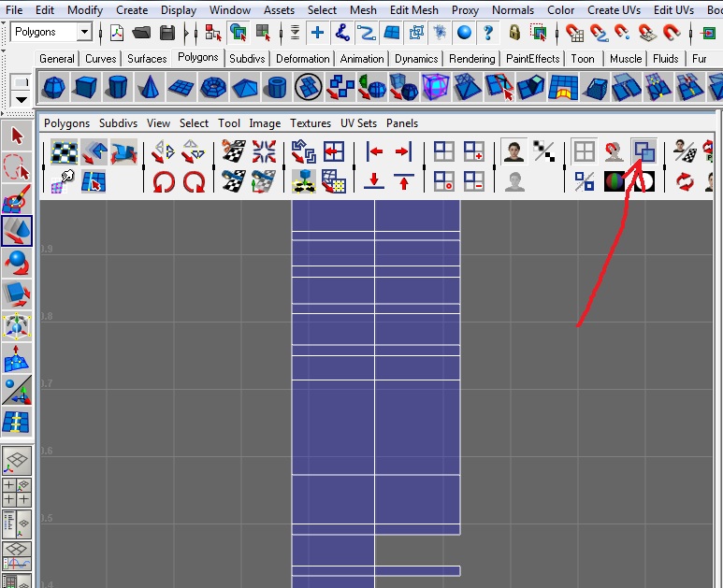This screenshot has width=723, height=588.
Task: Create a polygon cone from the shelf
Action: click(x=149, y=87)
